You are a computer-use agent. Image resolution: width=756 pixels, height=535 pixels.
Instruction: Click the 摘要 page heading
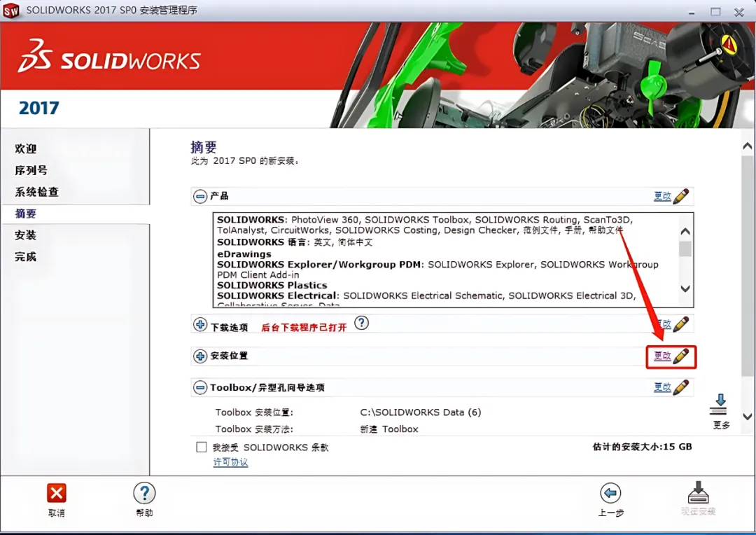pyautogui.click(x=204, y=147)
